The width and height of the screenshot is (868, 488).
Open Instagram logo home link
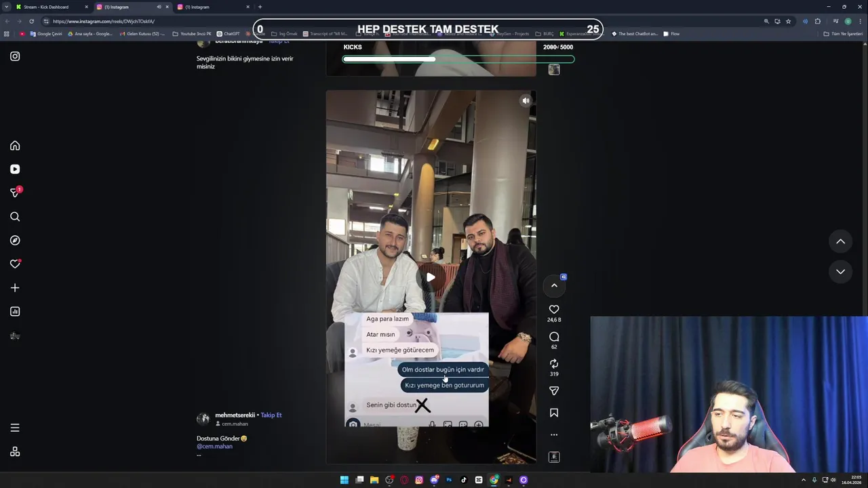tap(15, 56)
